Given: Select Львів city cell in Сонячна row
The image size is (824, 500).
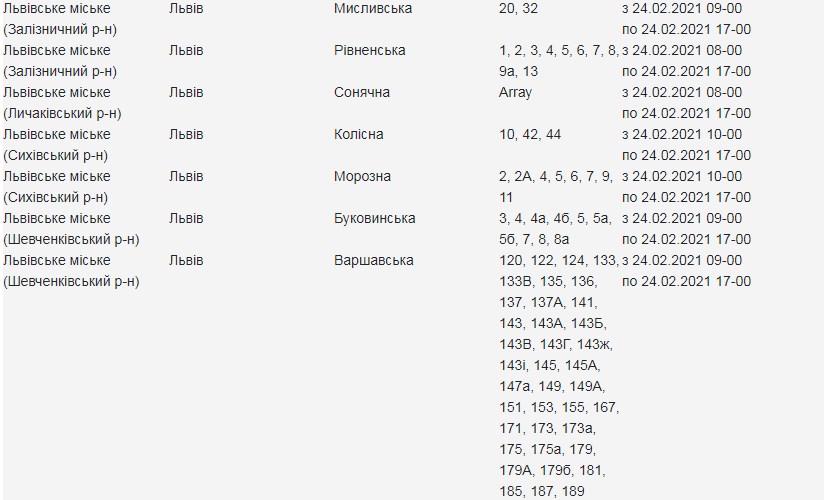Looking at the screenshot, I should tap(186, 92).
